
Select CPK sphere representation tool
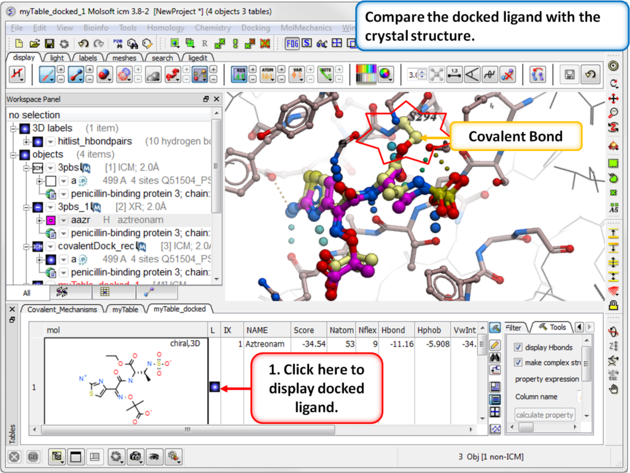104,75
